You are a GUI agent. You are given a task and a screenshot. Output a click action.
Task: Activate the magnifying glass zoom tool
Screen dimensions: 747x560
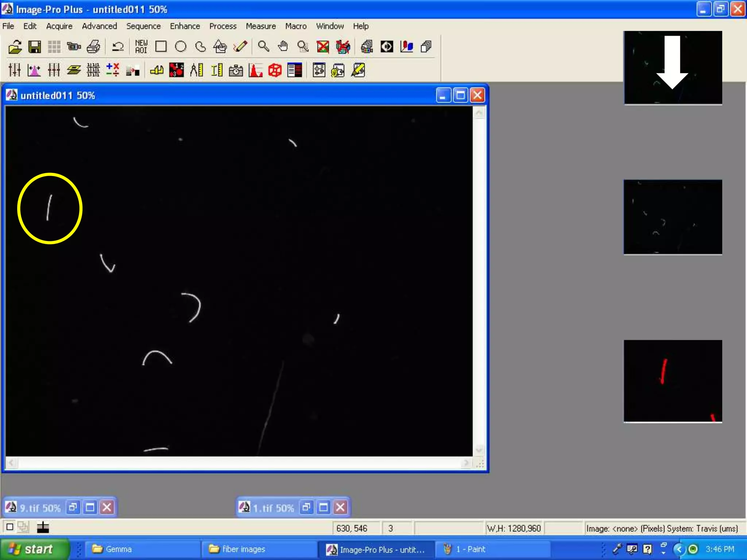point(263,47)
